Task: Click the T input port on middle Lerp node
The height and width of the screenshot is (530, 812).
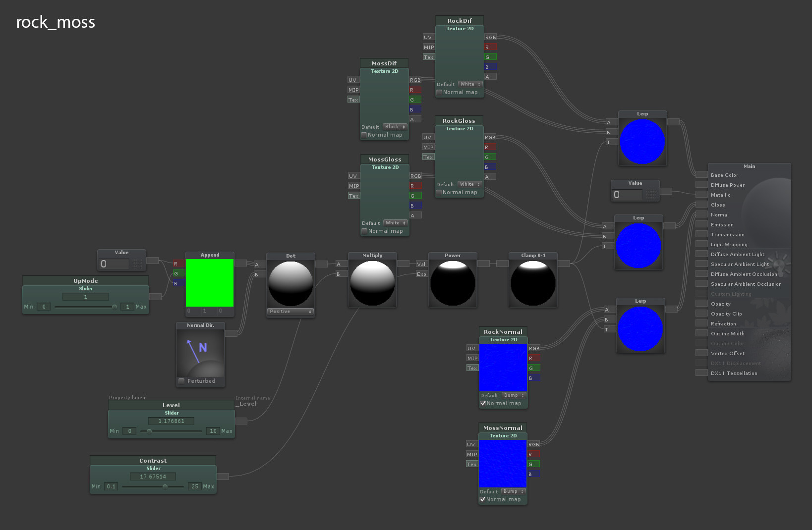Action: point(607,246)
